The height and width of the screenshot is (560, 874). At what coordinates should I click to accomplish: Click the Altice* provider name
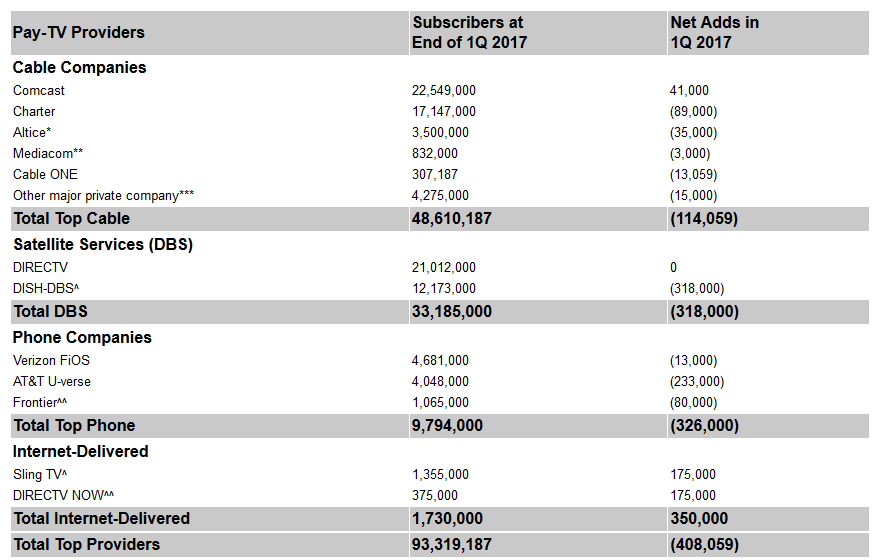coord(32,133)
